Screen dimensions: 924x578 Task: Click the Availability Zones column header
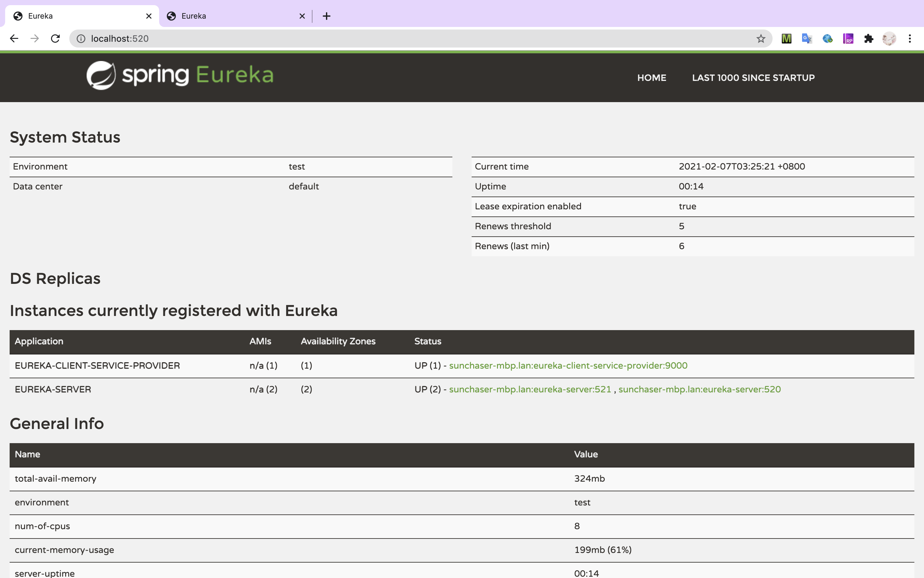[338, 341]
